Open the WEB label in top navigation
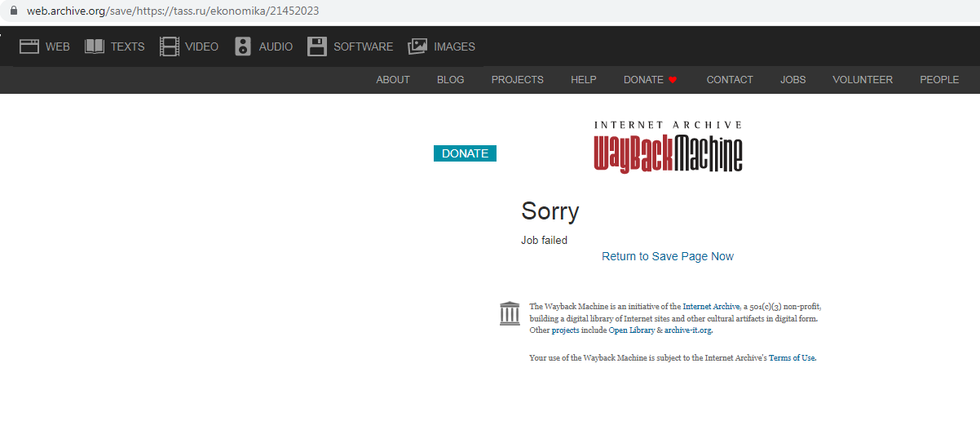Screen dimensions: 980x421 pos(58,47)
